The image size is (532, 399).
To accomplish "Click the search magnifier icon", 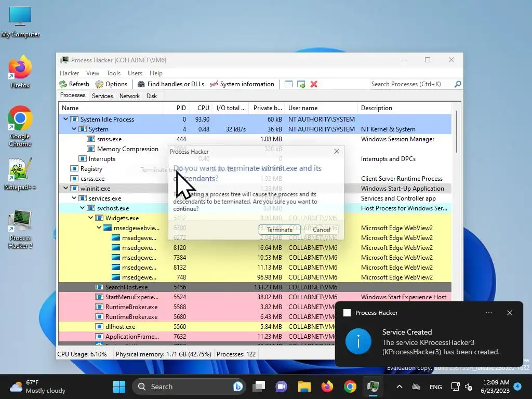I will (x=458, y=84).
